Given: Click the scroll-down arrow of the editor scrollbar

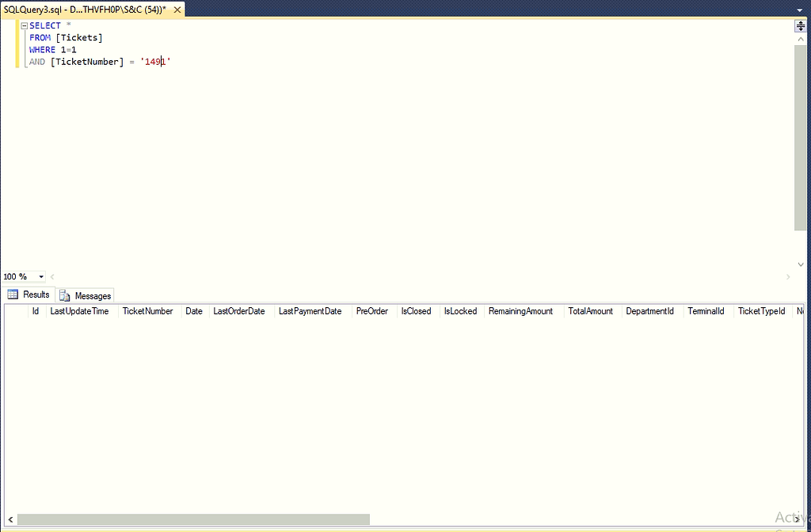Looking at the screenshot, I should pos(800,264).
